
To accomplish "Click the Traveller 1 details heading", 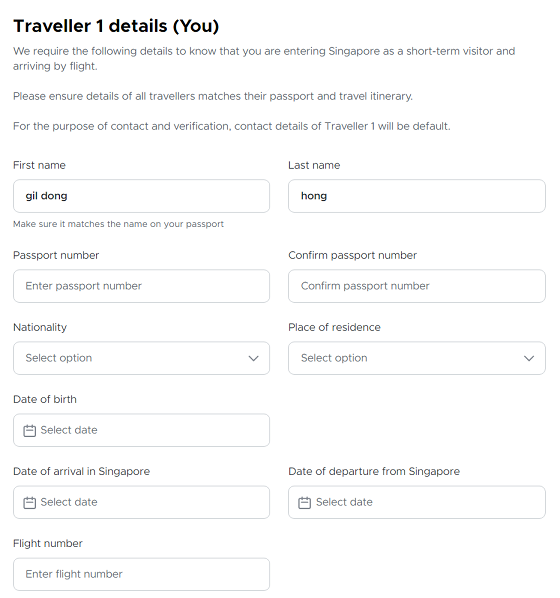I will (x=116, y=26).
